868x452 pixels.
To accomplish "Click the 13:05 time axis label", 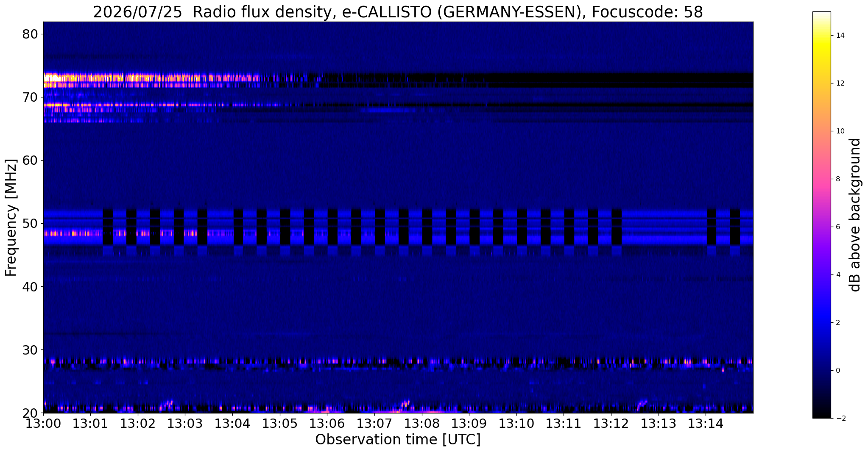I will (280, 423).
